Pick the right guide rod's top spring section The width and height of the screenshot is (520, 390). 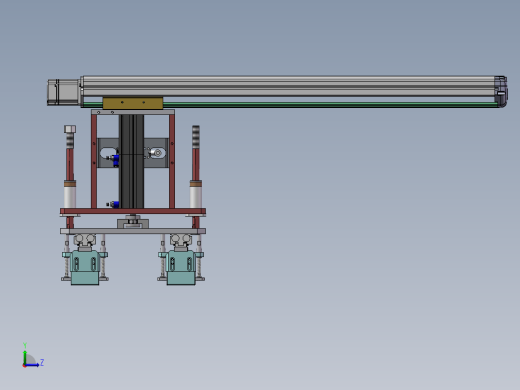point(196,137)
